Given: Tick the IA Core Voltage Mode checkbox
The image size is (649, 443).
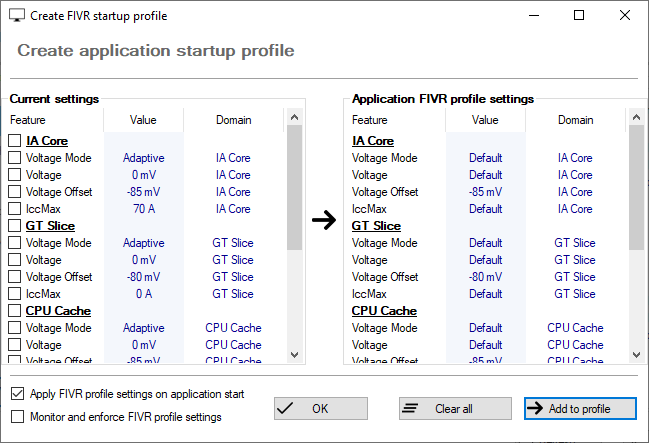Looking at the screenshot, I should pos(14,158).
